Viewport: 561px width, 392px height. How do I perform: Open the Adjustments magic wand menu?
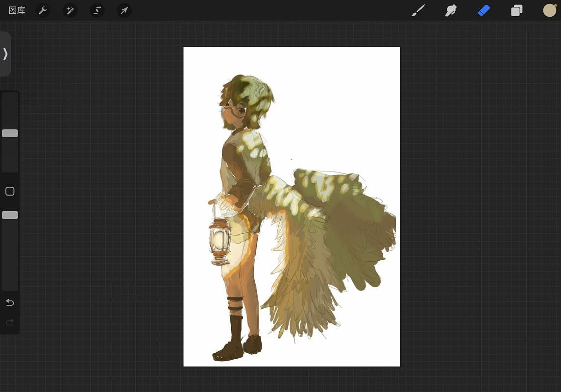click(70, 10)
